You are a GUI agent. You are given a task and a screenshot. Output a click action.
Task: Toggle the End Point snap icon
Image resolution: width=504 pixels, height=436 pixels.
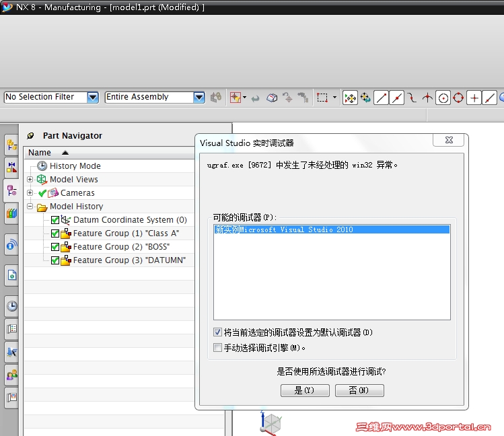pos(381,98)
